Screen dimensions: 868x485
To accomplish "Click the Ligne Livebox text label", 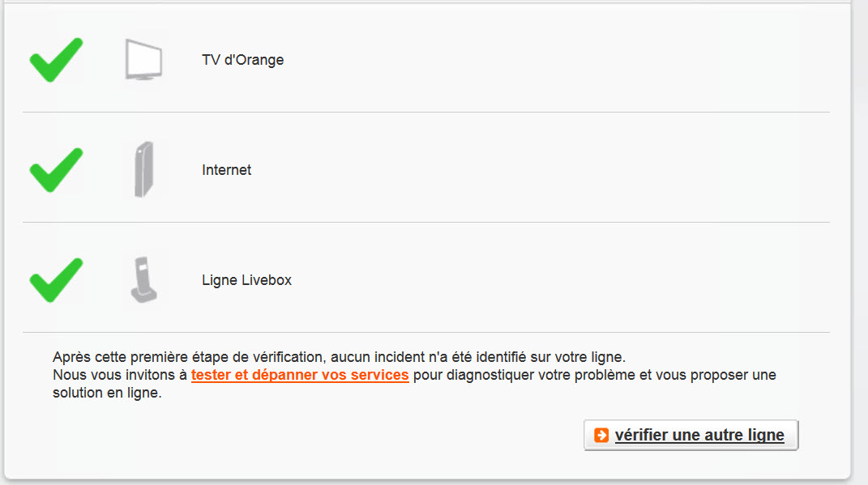I will pyautogui.click(x=246, y=279).
